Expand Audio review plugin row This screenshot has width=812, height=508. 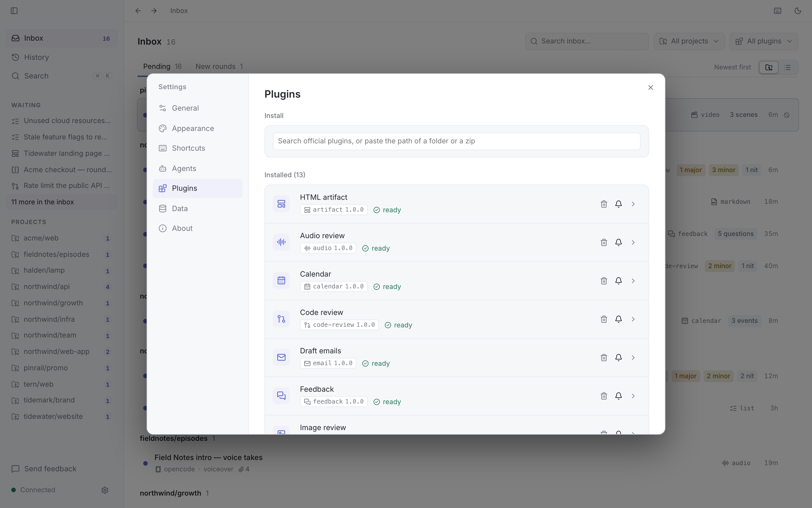click(633, 242)
